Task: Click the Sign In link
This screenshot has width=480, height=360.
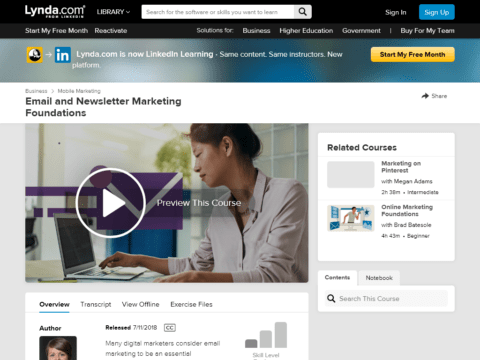Action: [x=396, y=12]
